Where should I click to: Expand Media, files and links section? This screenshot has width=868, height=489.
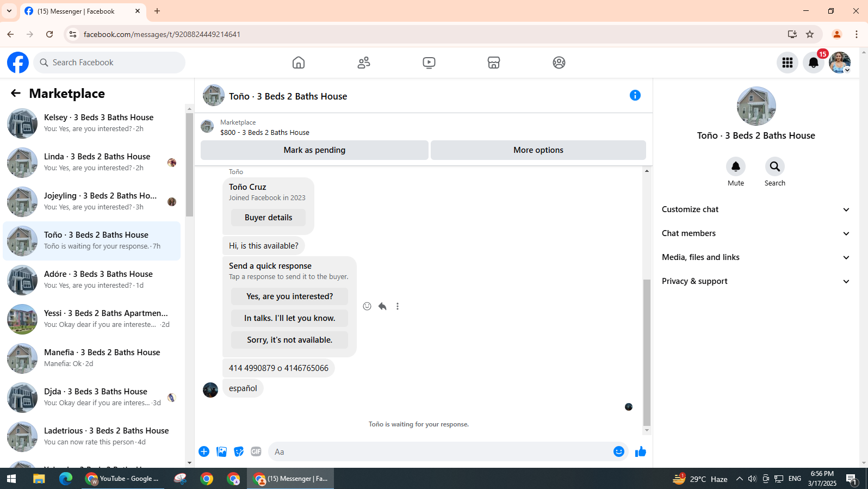tap(756, 257)
